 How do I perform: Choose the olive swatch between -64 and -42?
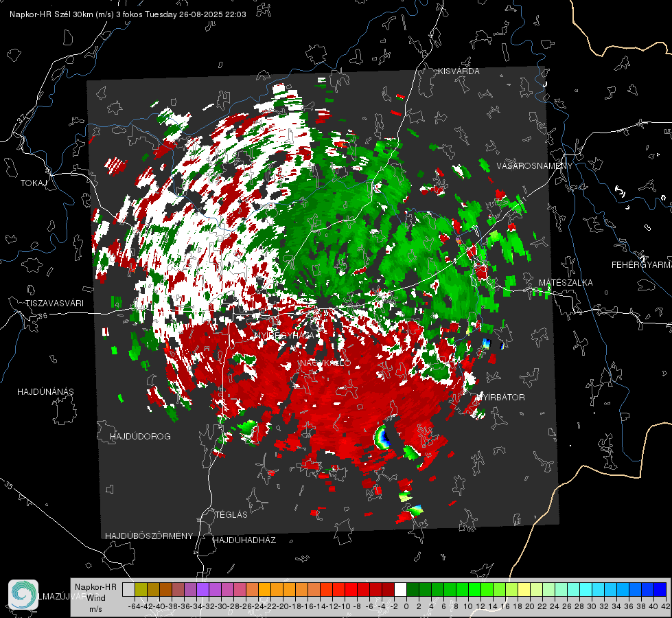(141, 589)
